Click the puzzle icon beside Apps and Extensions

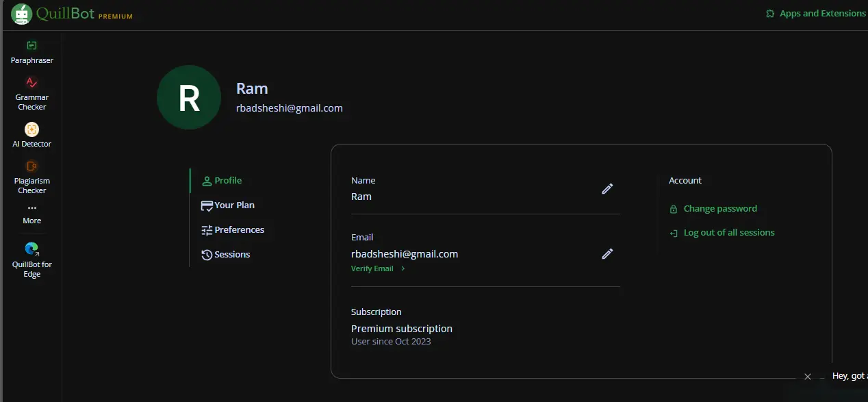tap(771, 14)
